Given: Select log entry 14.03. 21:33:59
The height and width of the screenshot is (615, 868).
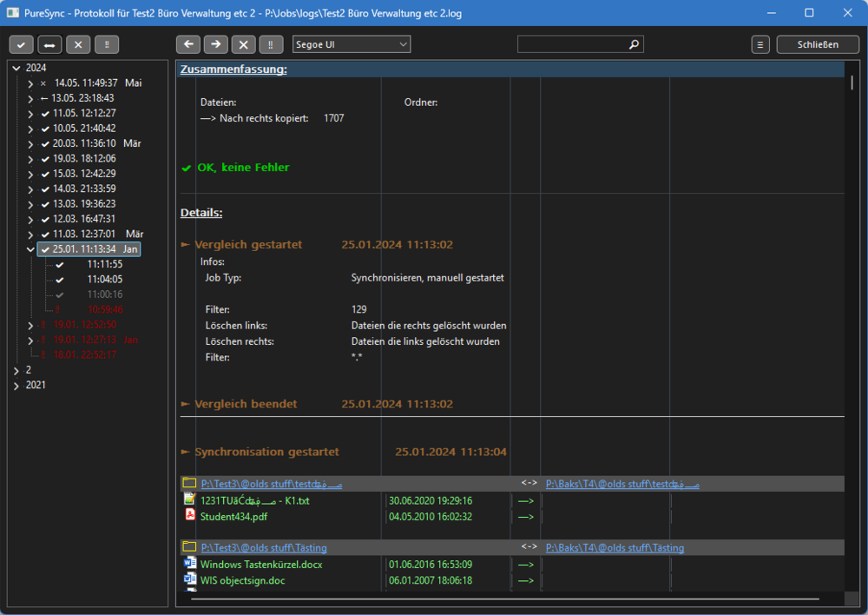Looking at the screenshot, I should (84, 188).
